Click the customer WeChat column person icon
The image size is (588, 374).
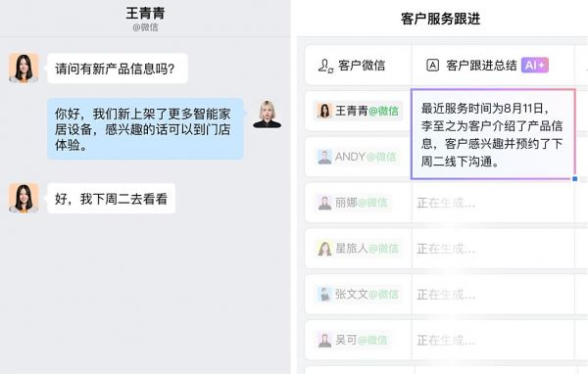[325, 66]
